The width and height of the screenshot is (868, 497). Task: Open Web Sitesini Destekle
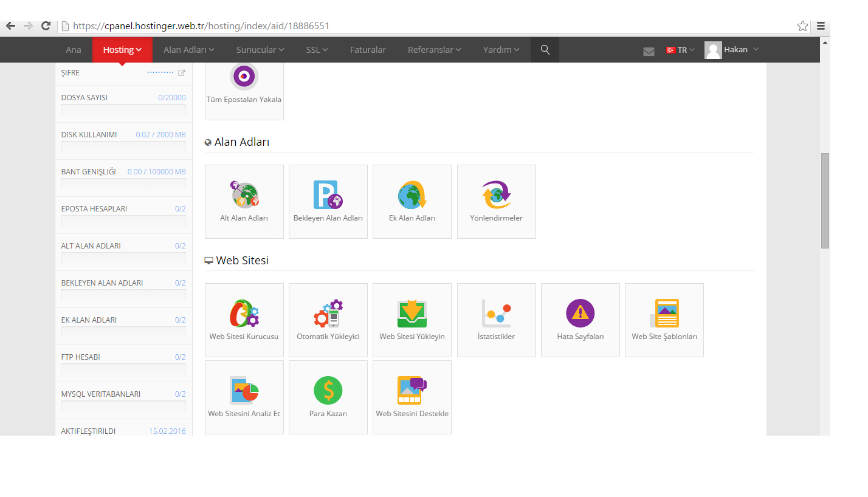412,397
